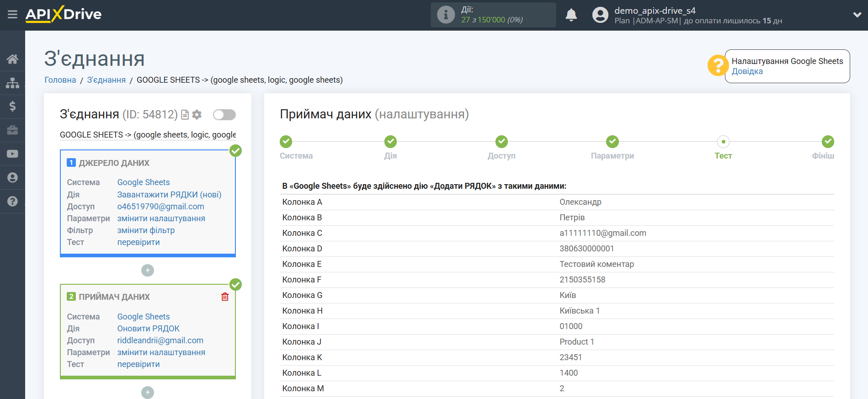The image size is (868, 399).
Task: Open YouTube video sidebar icon
Action: 12,154
